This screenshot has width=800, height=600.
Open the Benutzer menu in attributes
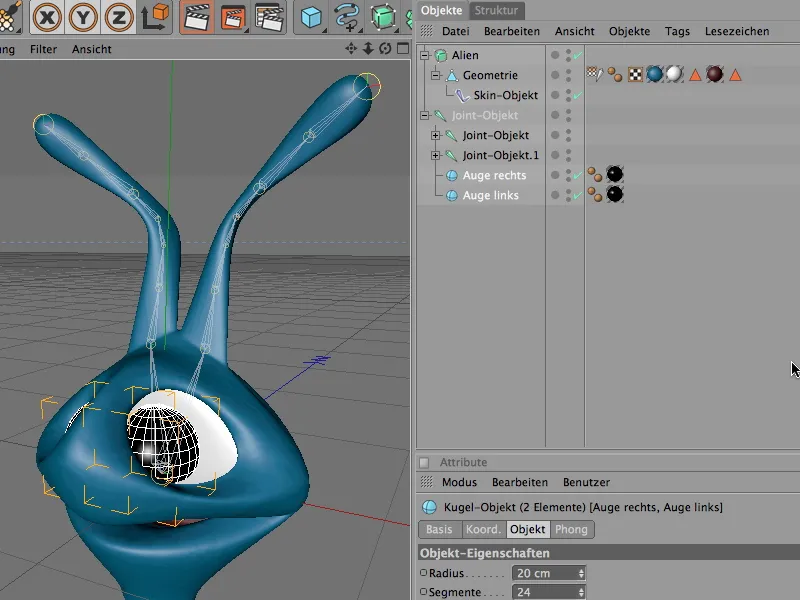(586, 482)
